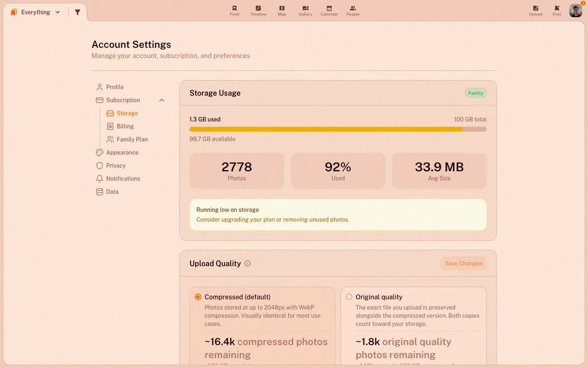This screenshot has height=368, width=588.
Task: Collapse the Subscription section chevron
Action: [x=161, y=100]
